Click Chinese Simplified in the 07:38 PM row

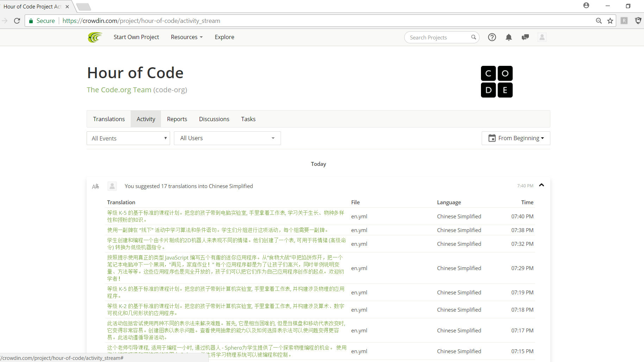coord(459,230)
